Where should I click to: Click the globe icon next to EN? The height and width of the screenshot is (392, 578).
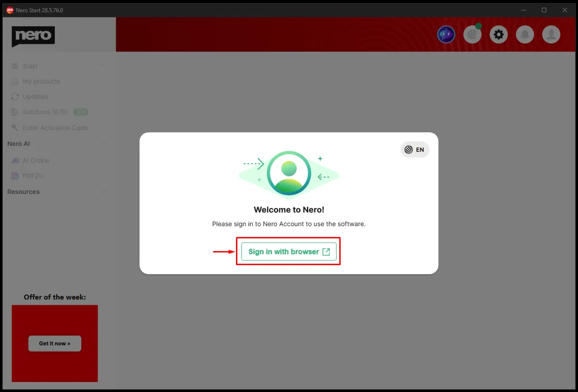(x=409, y=150)
